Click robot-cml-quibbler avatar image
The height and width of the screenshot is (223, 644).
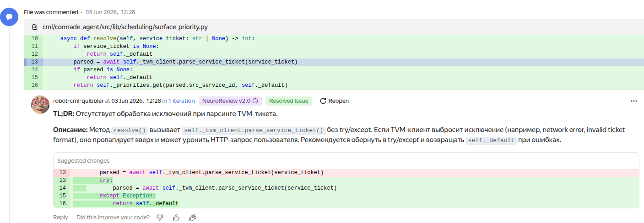[x=40, y=105]
